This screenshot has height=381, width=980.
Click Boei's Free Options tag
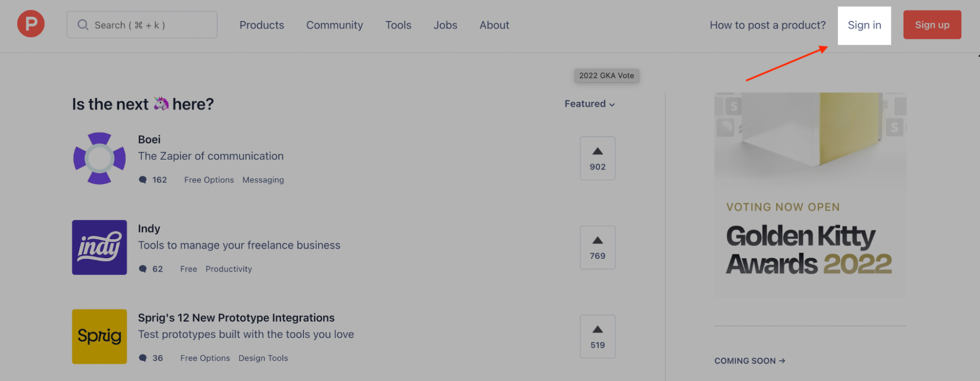[209, 180]
